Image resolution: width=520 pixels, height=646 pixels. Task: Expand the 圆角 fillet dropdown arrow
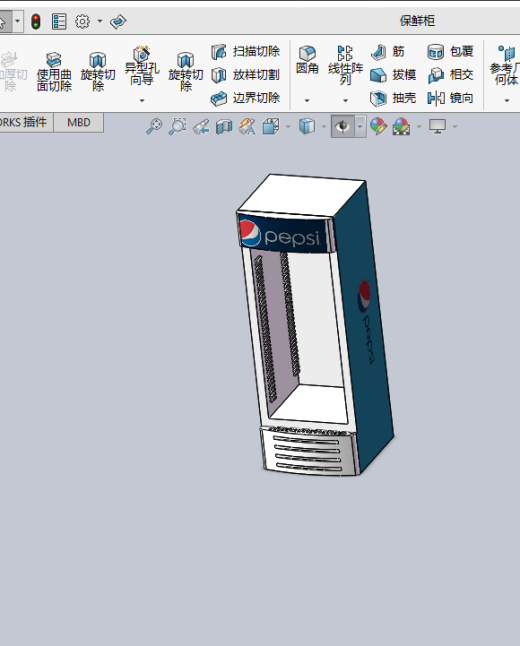tap(307, 100)
